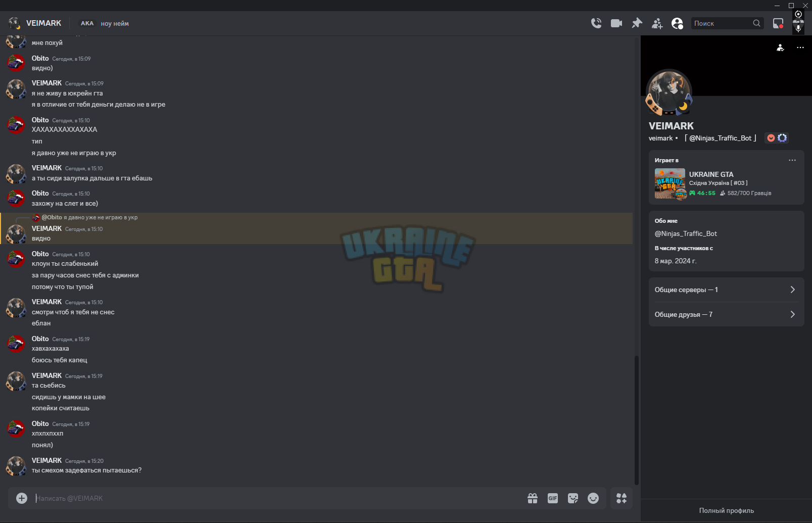
Task: Open the gift icon in the message bar
Action: click(x=533, y=498)
